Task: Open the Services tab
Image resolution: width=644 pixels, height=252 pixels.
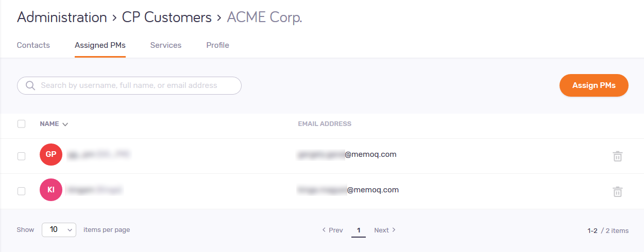Action: (166, 45)
